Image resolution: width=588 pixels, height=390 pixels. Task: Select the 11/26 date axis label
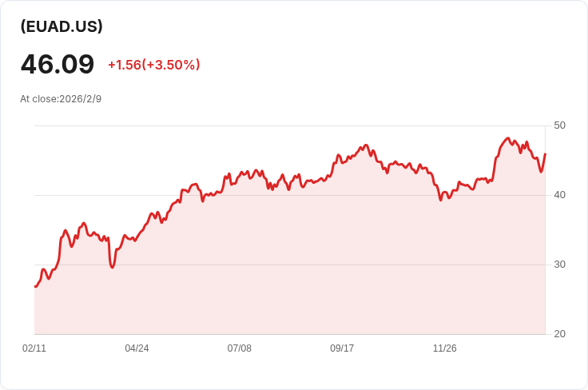[x=445, y=348]
